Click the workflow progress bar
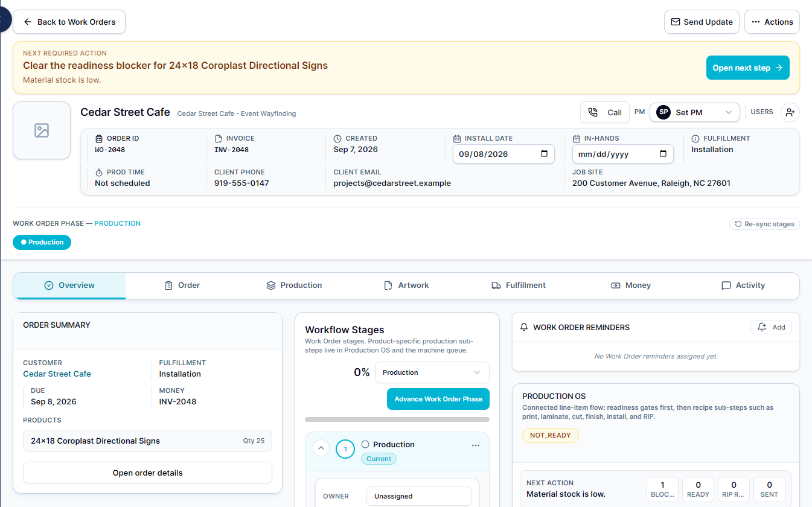Viewport: 812px width, 507px height. (397, 419)
